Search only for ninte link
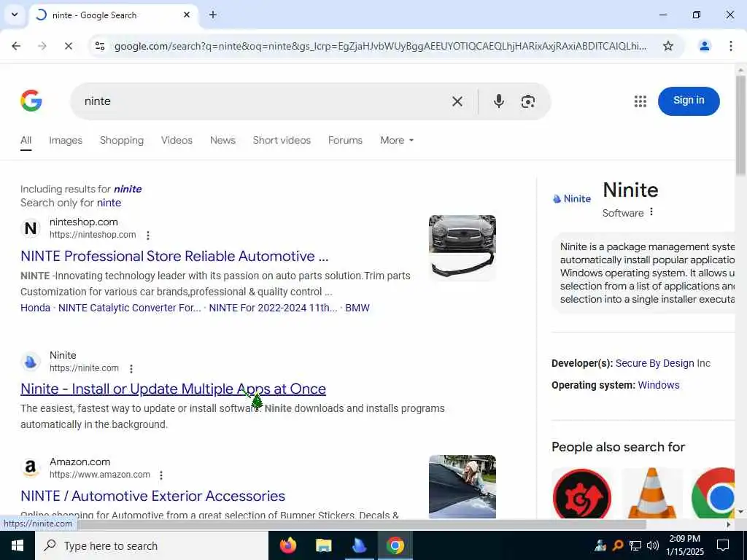This screenshot has height=560, width=747. (x=109, y=203)
